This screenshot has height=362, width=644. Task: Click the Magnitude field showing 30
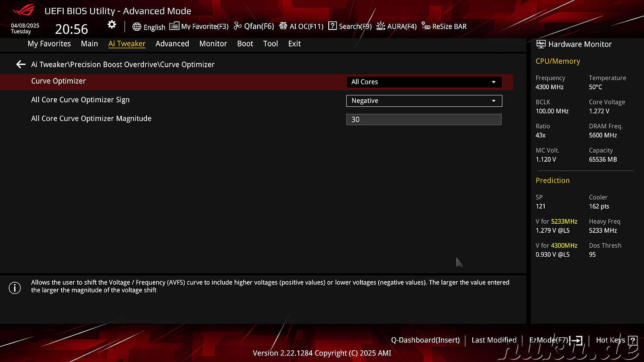(424, 119)
